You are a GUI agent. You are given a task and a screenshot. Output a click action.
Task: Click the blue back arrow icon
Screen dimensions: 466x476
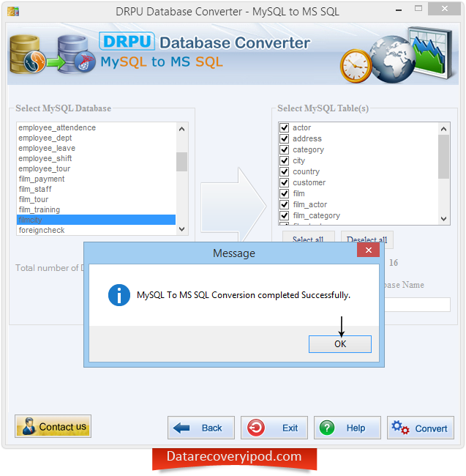pos(181,428)
